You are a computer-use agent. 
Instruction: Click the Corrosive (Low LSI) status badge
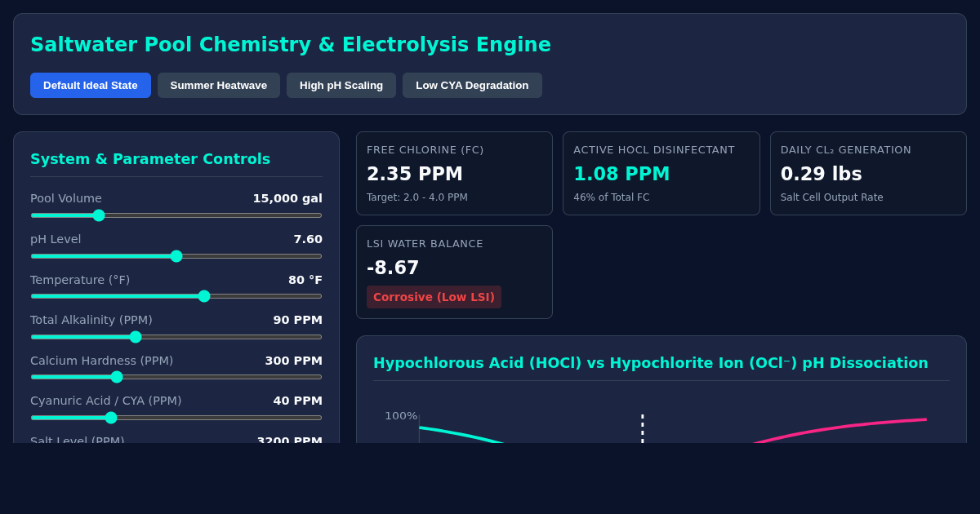pos(434,297)
